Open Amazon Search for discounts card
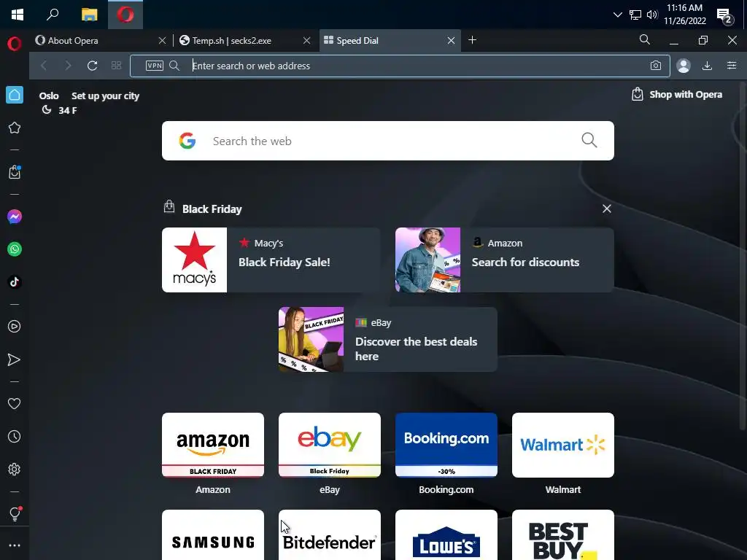747x560 pixels. 505,260
